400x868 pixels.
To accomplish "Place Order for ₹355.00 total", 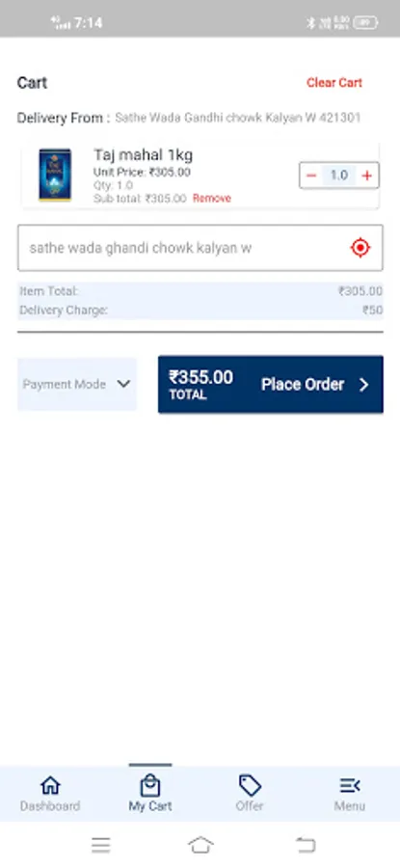I will point(271,384).
